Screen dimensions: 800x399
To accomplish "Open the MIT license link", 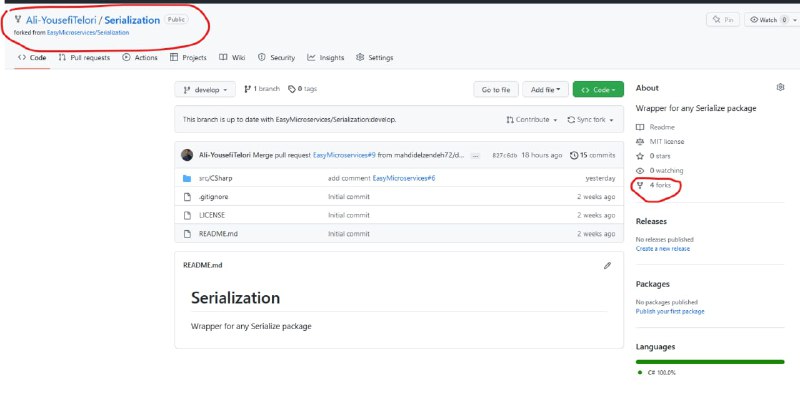I will coord(660,141).
